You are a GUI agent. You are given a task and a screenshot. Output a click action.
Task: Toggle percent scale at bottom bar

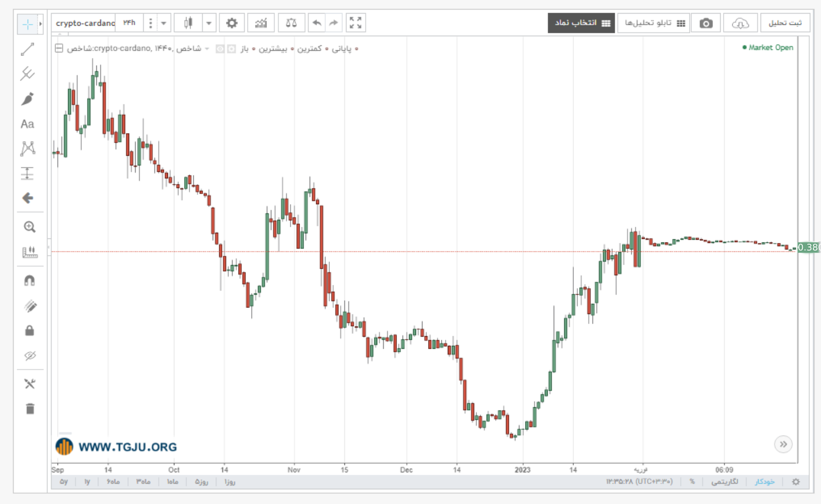coord(692,482)
